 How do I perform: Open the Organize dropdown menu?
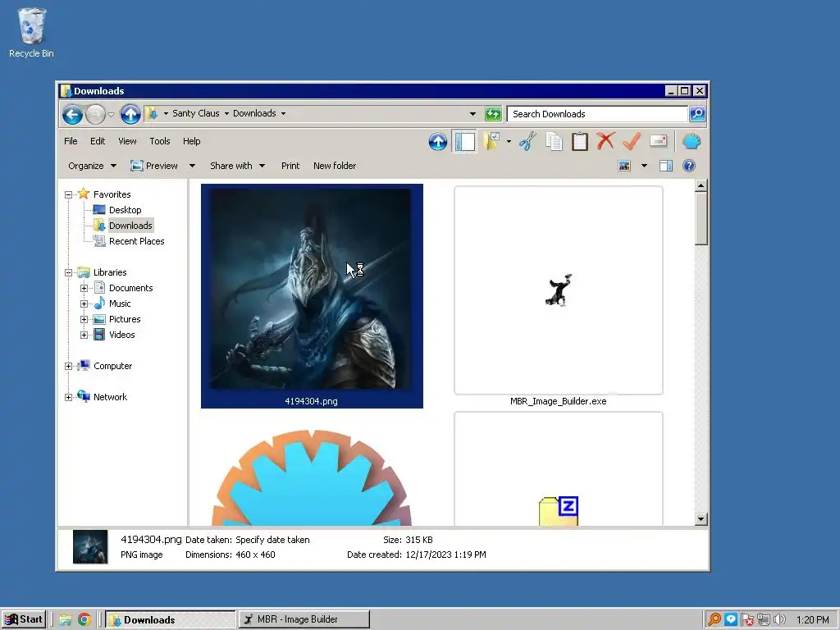(92, 166)
